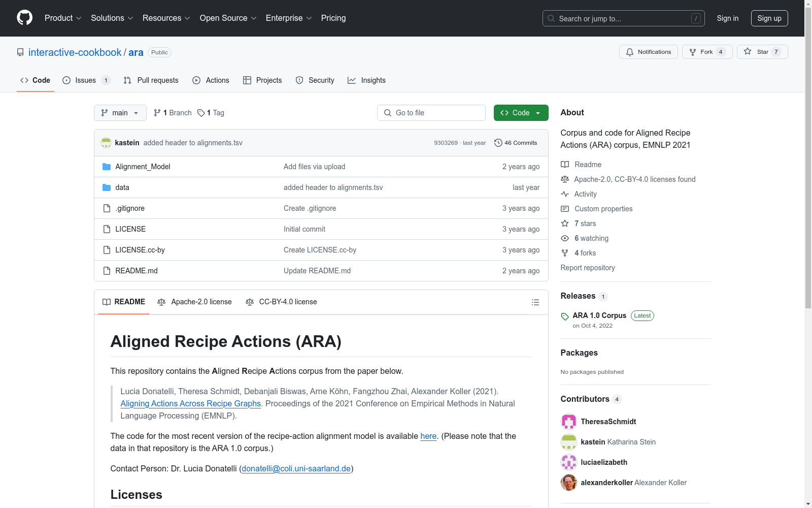Click kastein's commit author avatar
Screen dimensions: 812x508
pos(106,143)
